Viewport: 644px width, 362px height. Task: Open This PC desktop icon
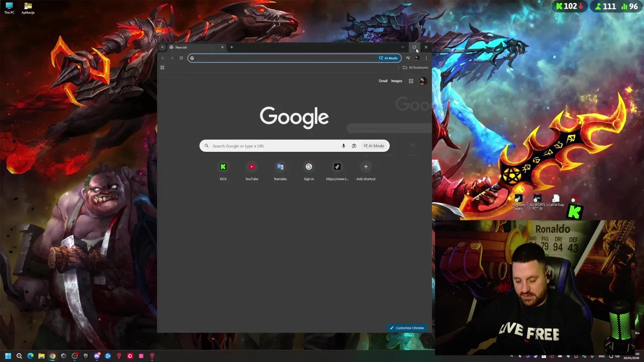[x=9, y=8]
